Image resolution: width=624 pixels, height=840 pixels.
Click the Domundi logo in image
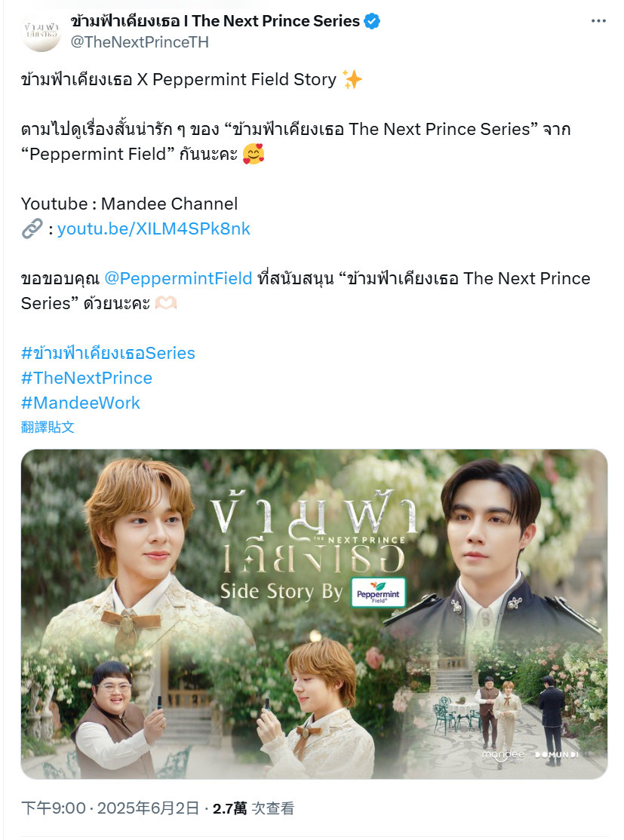[556, 755]
